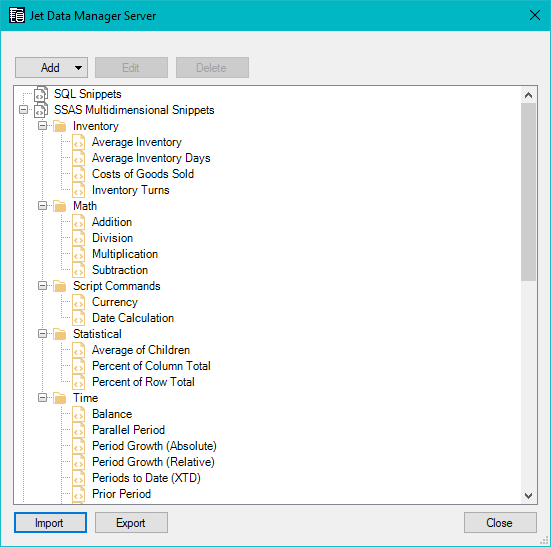
Task: Click the Parallel Period snippet icon
Action: click(x=79, y=430)
